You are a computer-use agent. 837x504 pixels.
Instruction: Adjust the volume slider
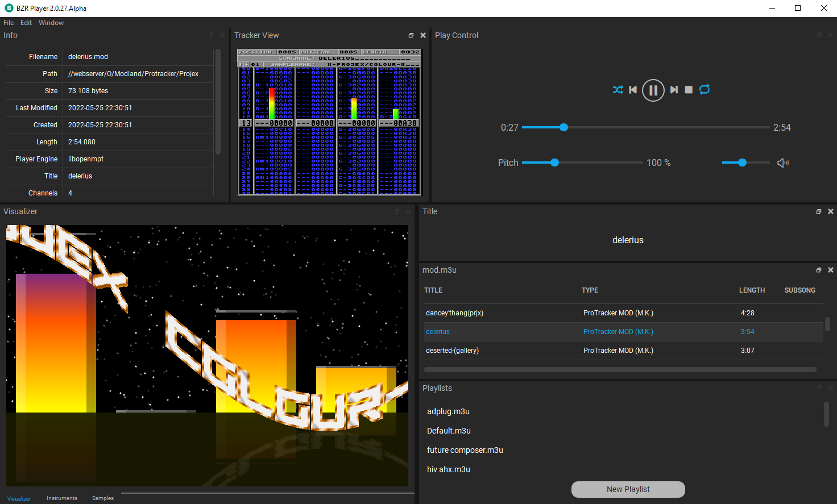(745, 163)
